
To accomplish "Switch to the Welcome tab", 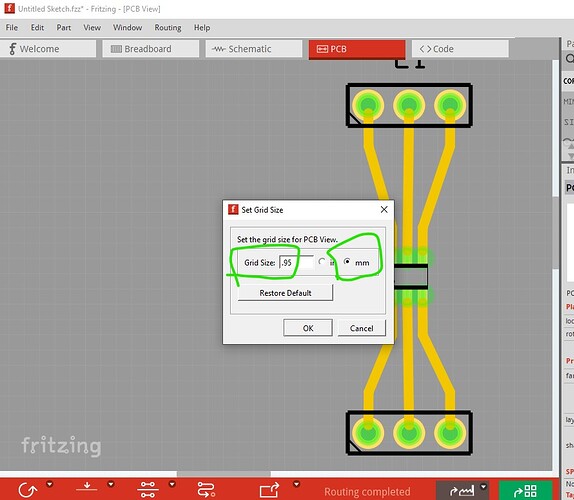I will 48,49.
